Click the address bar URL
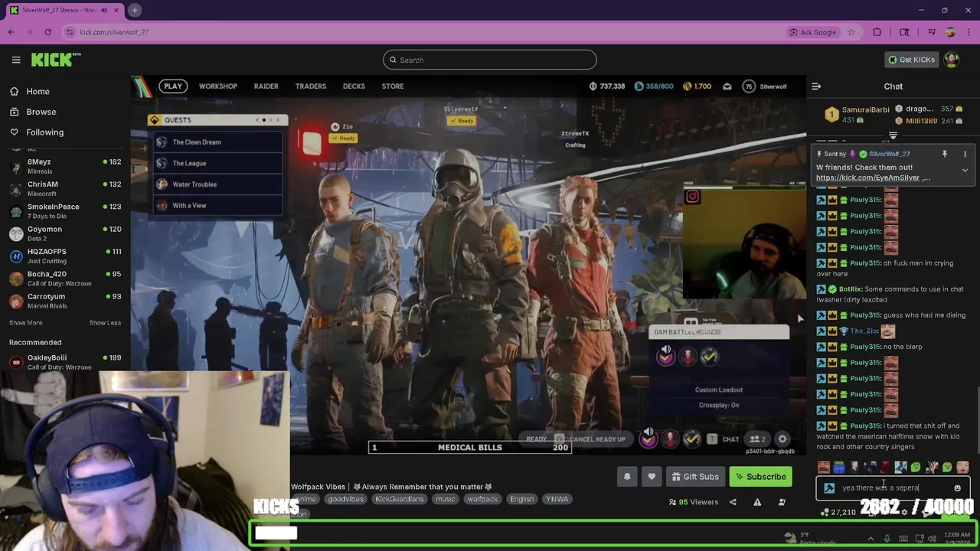Screen dimensions: 980x551 (114, 32)
